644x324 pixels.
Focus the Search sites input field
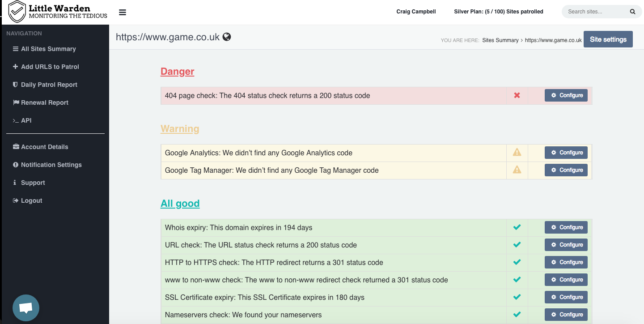point(595,12)
